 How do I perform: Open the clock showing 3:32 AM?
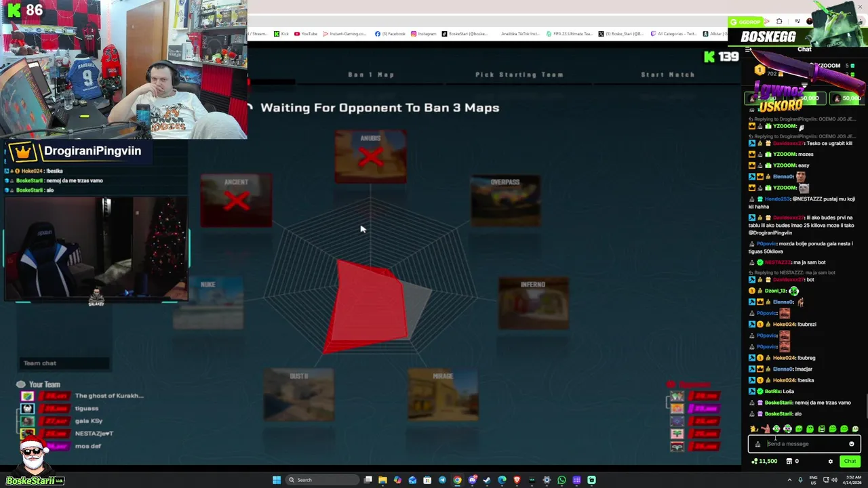pos(854,480)
